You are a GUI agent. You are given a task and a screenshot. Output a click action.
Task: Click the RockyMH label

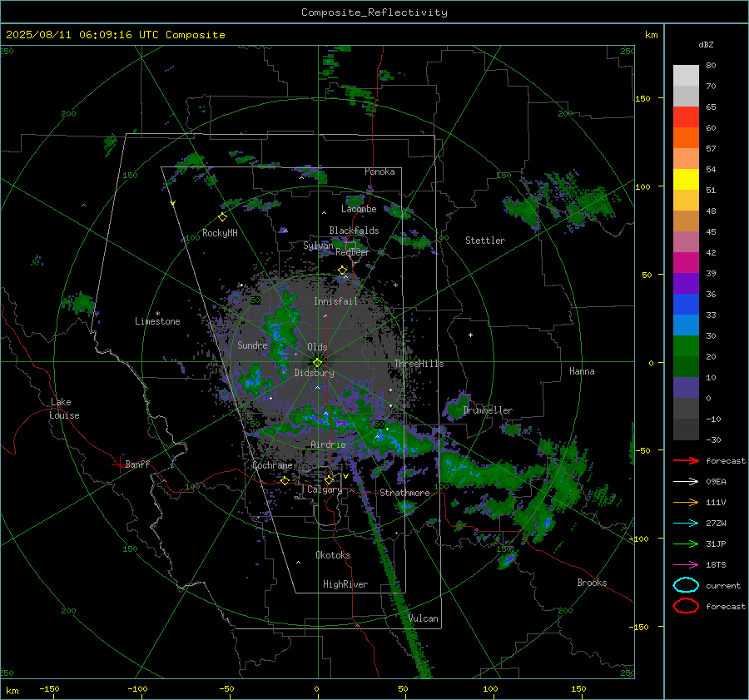220,233
